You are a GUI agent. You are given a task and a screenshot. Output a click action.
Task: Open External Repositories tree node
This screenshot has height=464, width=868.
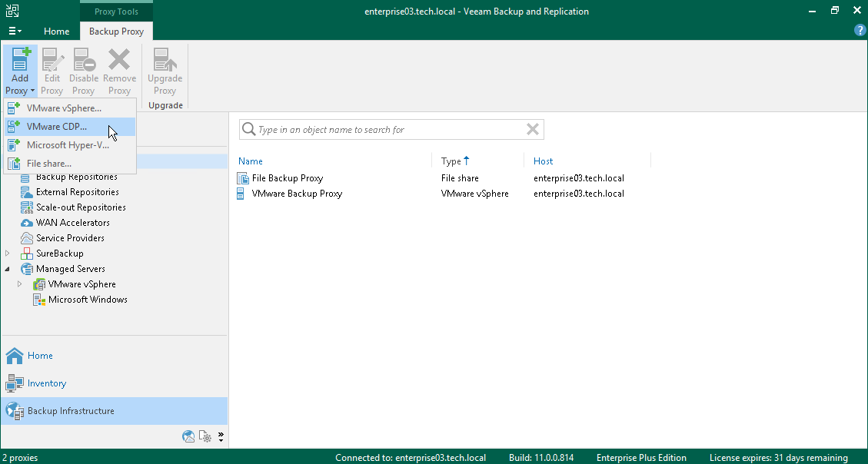tap(78, 192)
